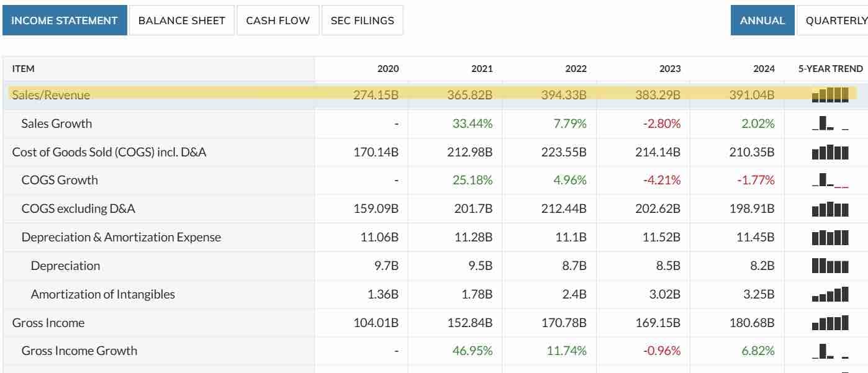Click the Gross Income Growth trend sparkline
The width and height of the screenshot is (868, 373).
[x=830, y=351]
